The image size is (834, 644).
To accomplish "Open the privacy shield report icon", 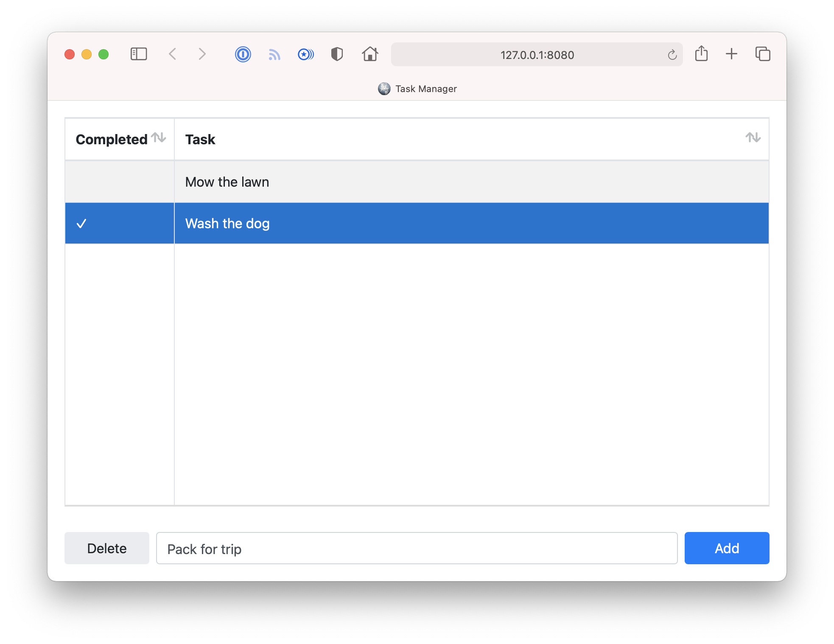I will (x=337, y=54).
